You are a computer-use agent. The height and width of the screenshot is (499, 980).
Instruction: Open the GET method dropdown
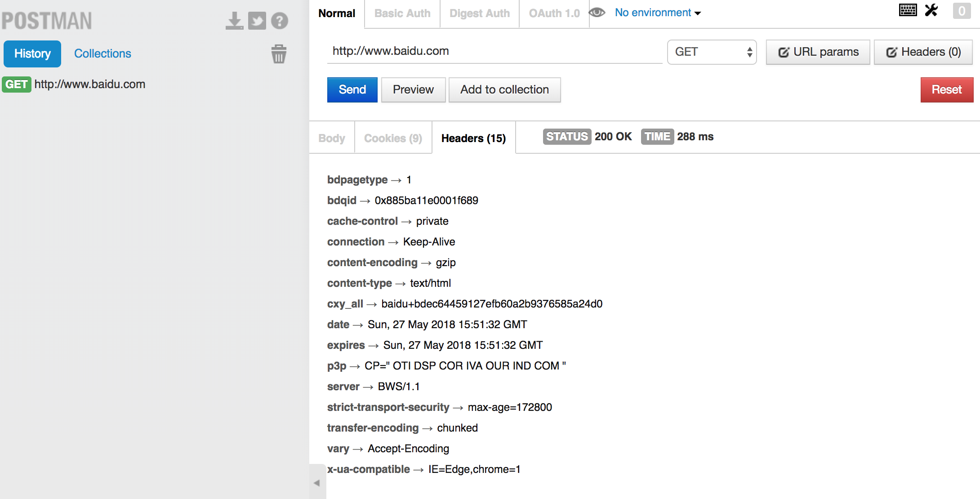click(x=712, y=52)
